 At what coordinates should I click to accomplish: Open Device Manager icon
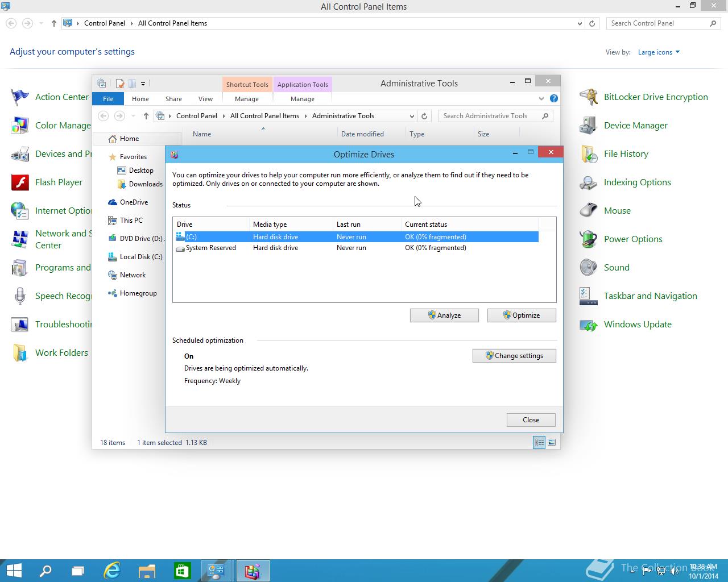pyautogui.click(x=589, y=126)
